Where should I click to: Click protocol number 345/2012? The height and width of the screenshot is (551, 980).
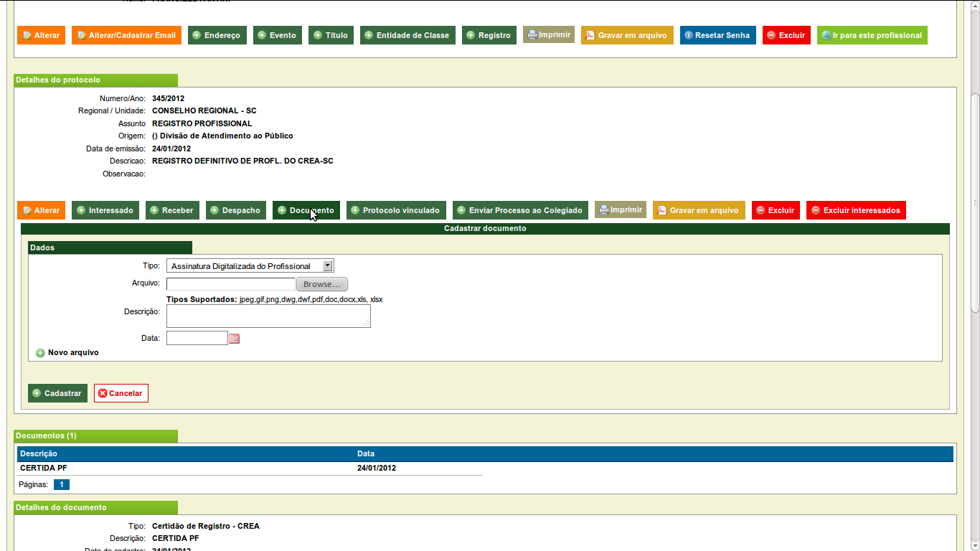coord(169,98)
